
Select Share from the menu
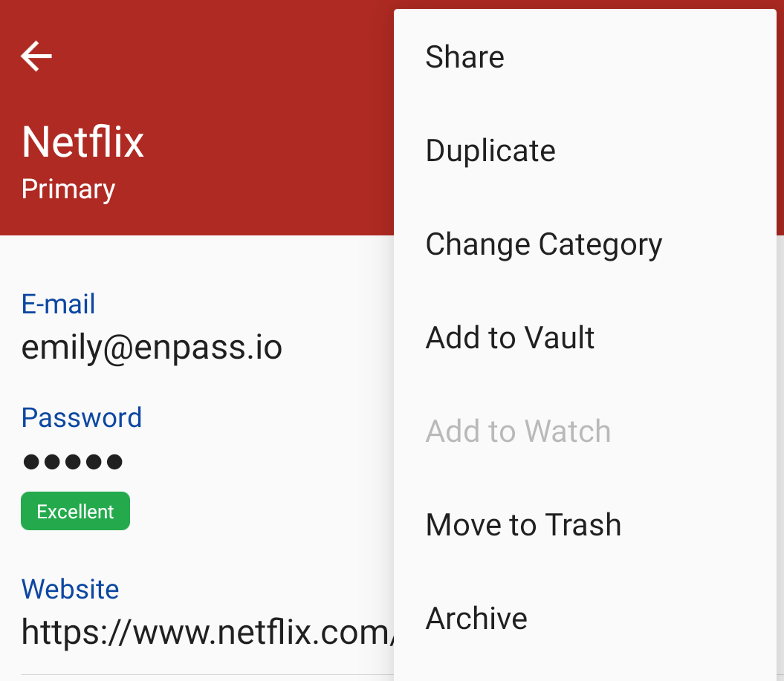(585, 56)
